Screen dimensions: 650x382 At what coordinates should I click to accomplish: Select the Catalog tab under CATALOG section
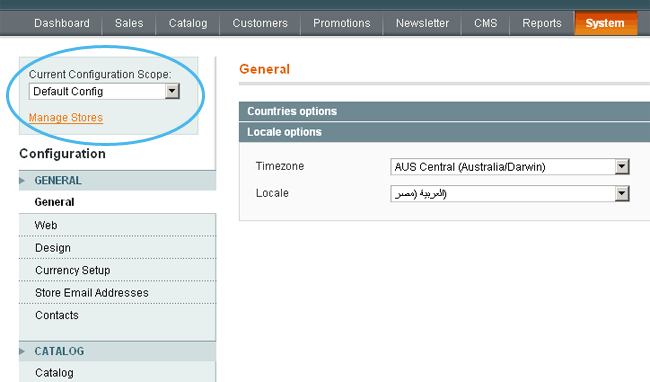117,372
